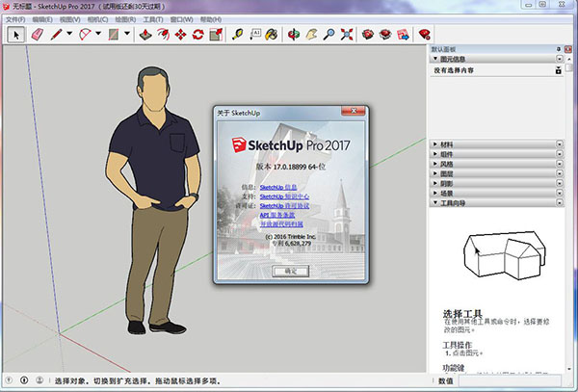
Task: Open the 文件(F) menu
Action: tap(15, 19)
